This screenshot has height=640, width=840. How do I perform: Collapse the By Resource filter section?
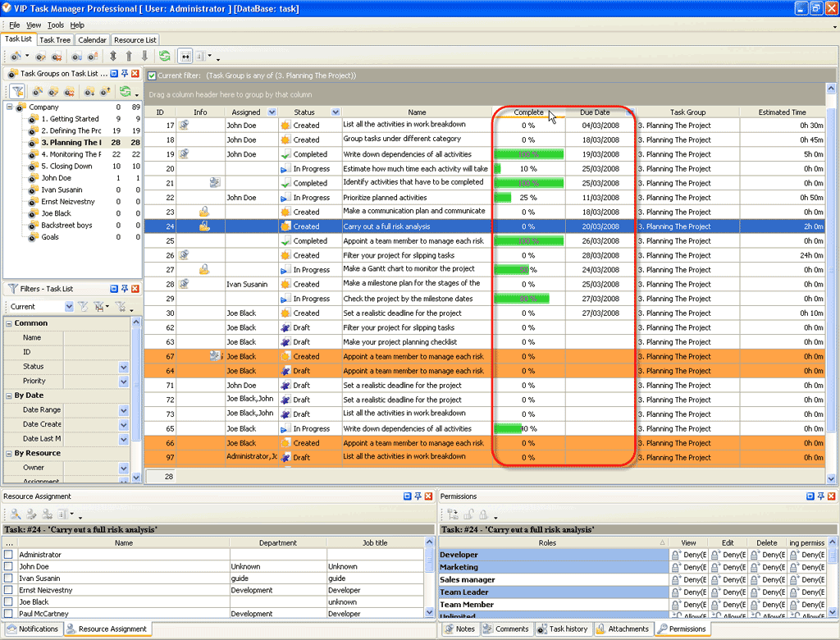[x=9, y=454]
